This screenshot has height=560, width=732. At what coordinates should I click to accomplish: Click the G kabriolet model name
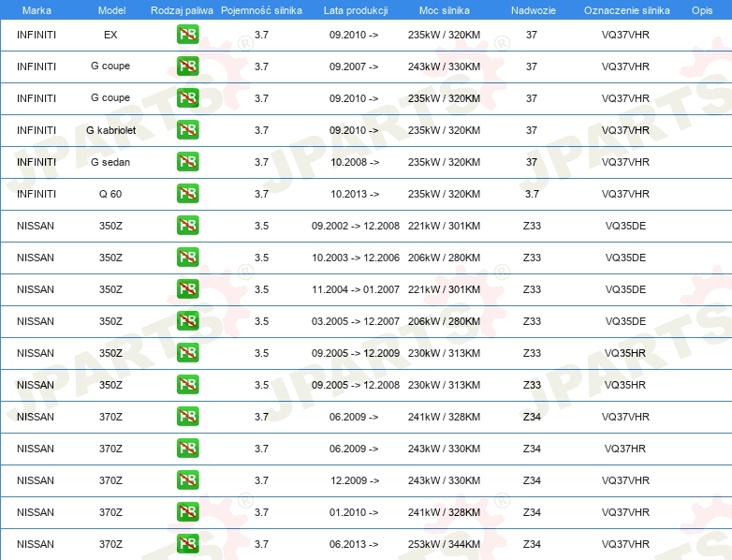point(110,130)
